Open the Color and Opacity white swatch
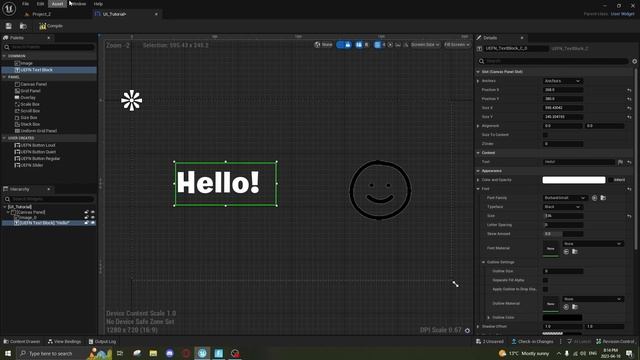This screenshot has width=640, height=360. pos(574,180)
